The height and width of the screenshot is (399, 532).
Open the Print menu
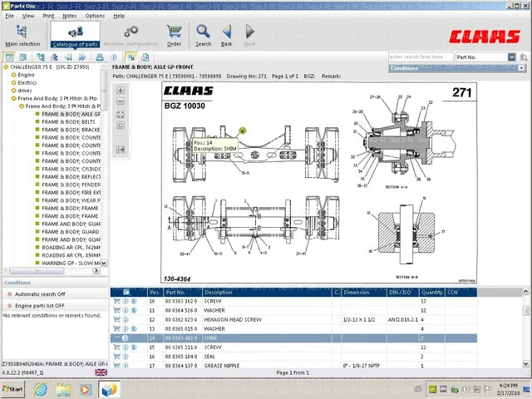coord(48,16)
